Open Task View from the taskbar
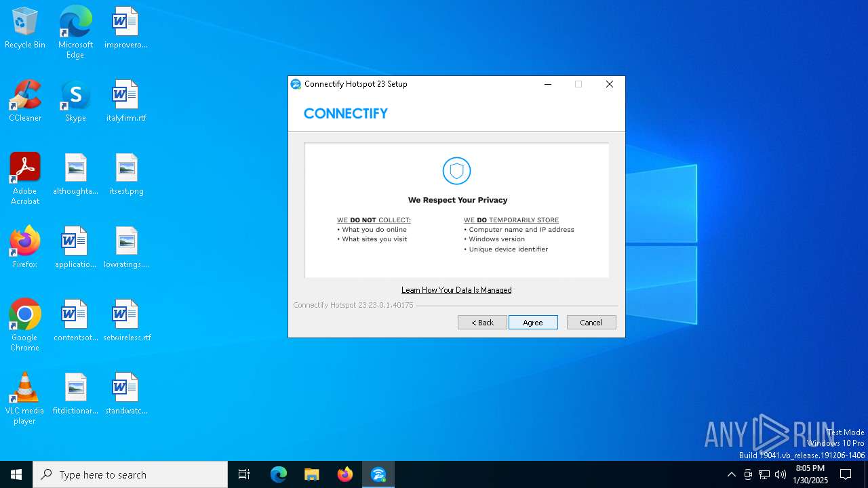 click(244, 474)
